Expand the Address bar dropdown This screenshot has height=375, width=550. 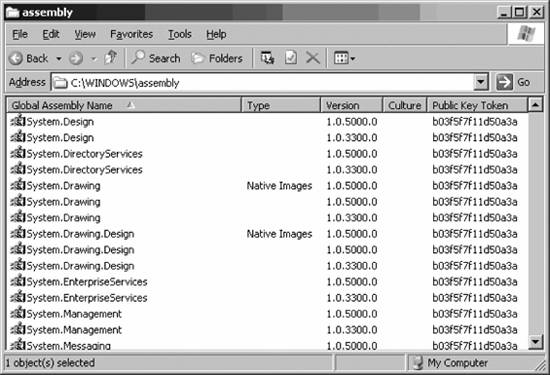[x=481, y=82]
